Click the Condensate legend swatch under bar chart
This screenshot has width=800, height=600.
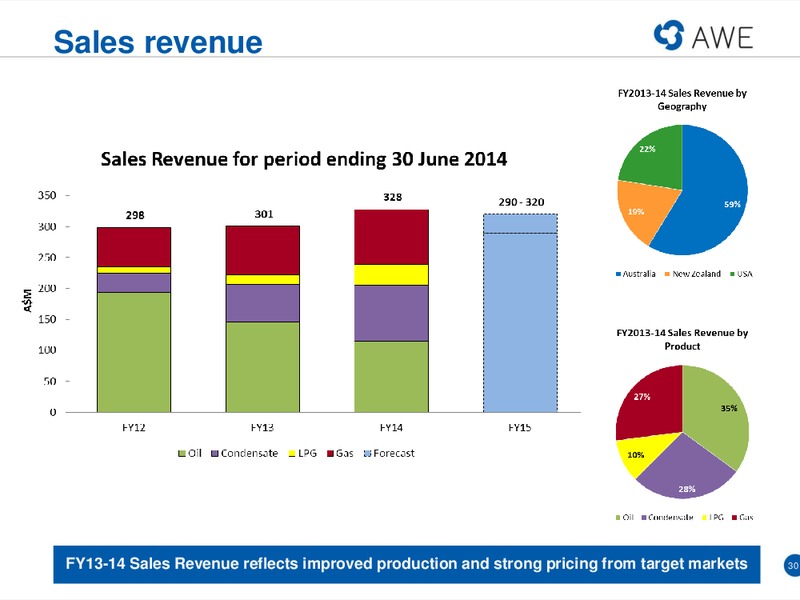(x=215, y=454)
